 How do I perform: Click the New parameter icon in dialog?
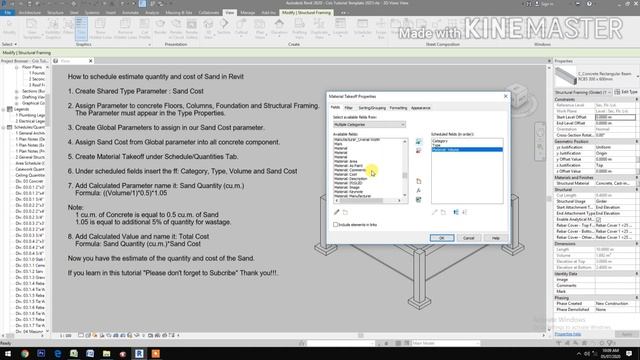pyautogui.click(x=418, y=181)
